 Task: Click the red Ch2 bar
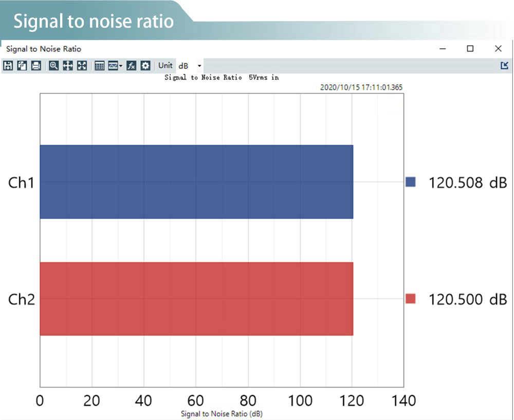[x=196, y=299]
